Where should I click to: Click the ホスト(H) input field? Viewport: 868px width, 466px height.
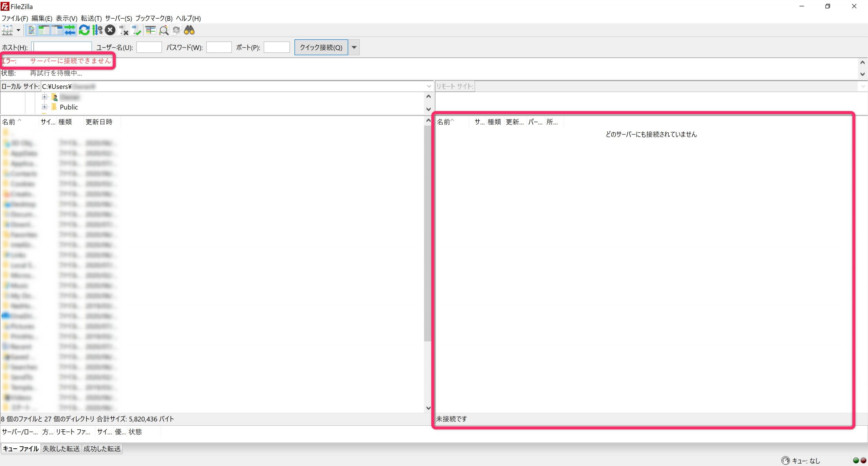(x=62, y=47)
